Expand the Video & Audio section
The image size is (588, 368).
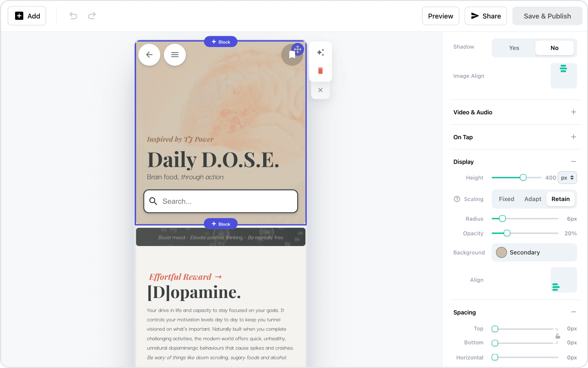573,112
